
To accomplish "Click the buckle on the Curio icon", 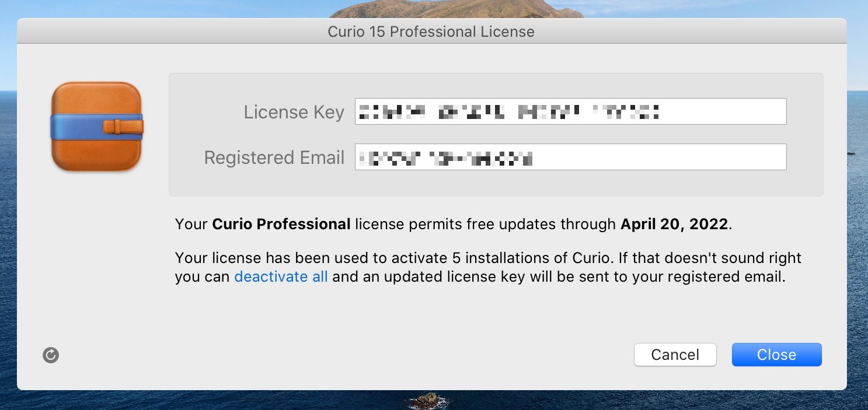I will 117,125.
